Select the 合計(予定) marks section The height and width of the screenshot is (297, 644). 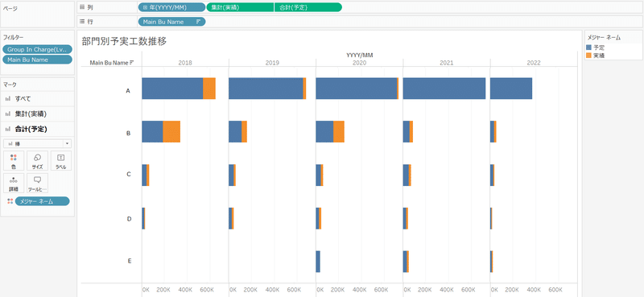tap(37, 129)
